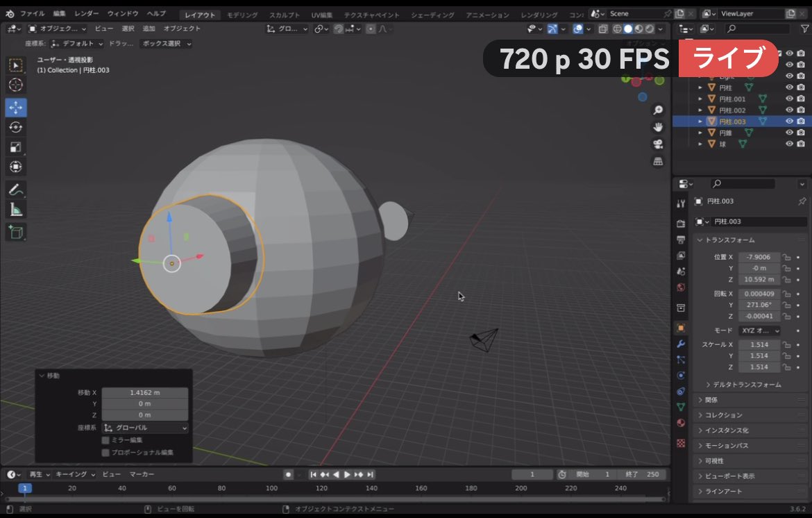
Task: Enable プロポーショナル編集 checkbox
Action: [x=105, y=453]
